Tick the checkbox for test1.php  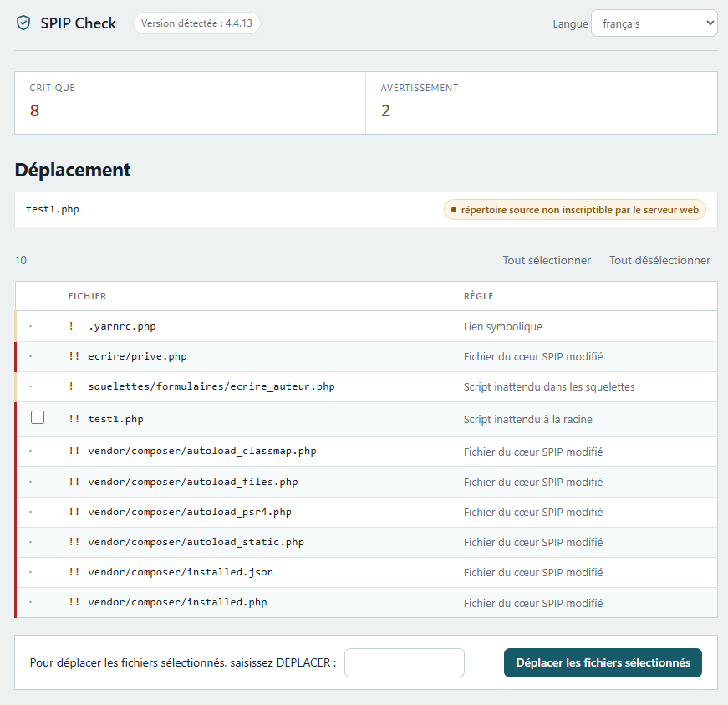(x=38, y=417)
